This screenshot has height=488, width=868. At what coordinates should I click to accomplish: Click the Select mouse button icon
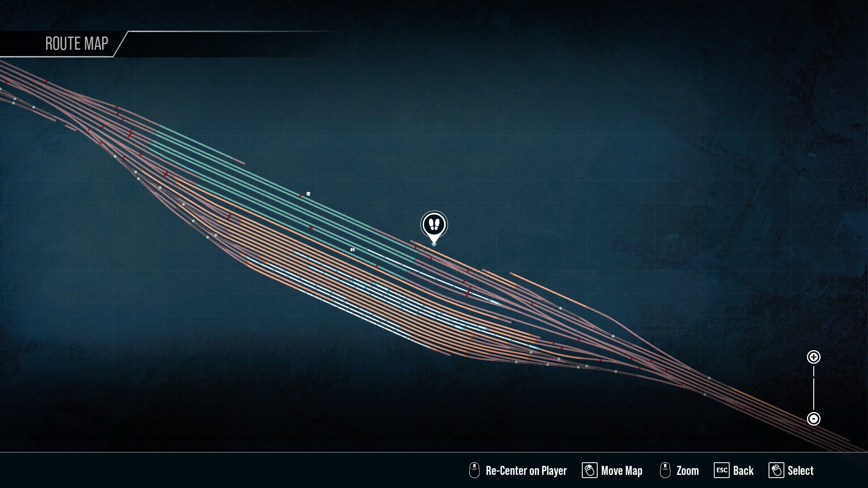tap(776, 470)
